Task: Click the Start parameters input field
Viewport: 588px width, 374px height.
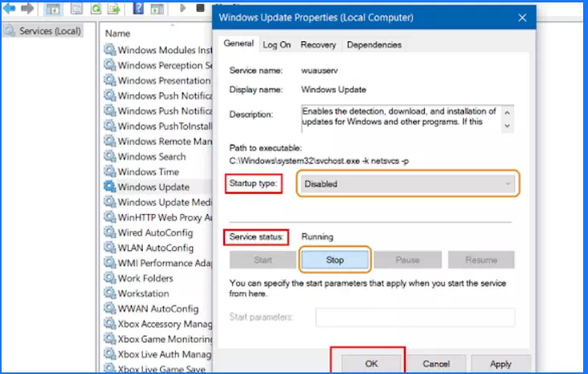Action: (415, 318)
